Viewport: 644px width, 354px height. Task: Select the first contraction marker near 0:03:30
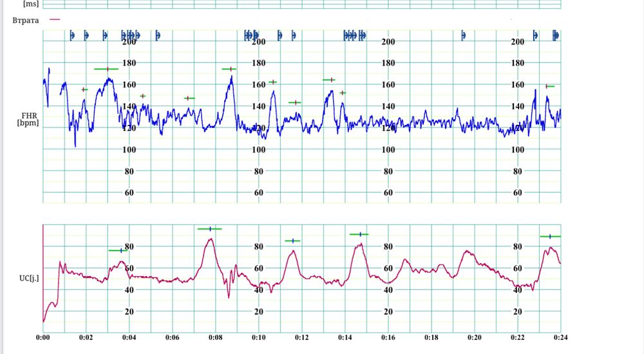pyautogui.click(x=119, y=250)
